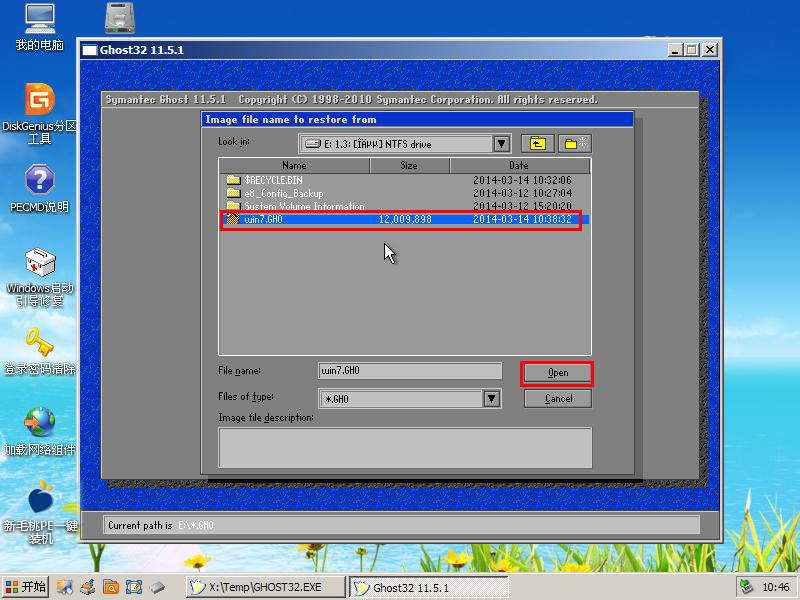Select the win7.GHO image file

tap(405, 219)
